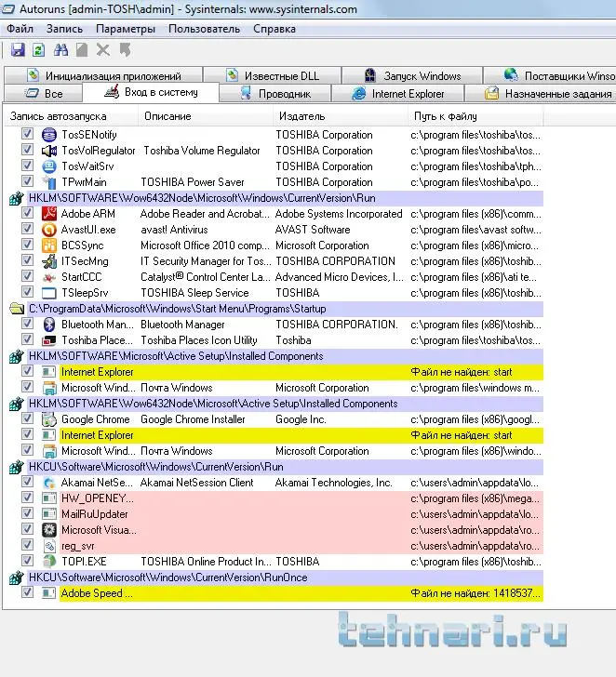
Task: Select 'Файл не найден: 1418537...' path text
Action: [475, 593]
